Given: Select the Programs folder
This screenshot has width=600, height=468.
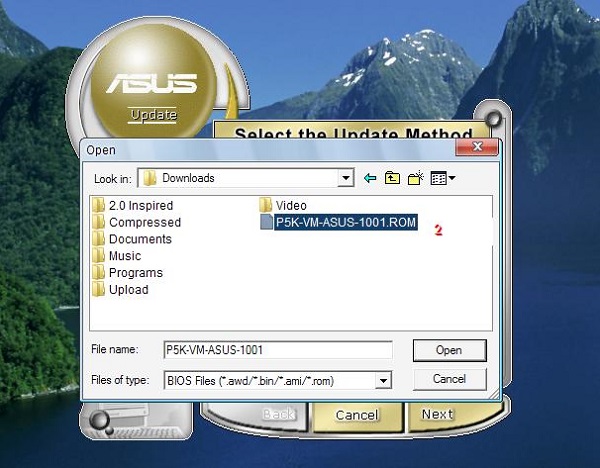Looking at the screenshot, I should [x=127, y=273].
